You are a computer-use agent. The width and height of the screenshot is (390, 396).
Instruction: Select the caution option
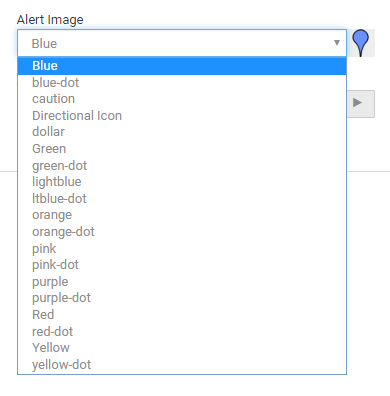[182, 99]
